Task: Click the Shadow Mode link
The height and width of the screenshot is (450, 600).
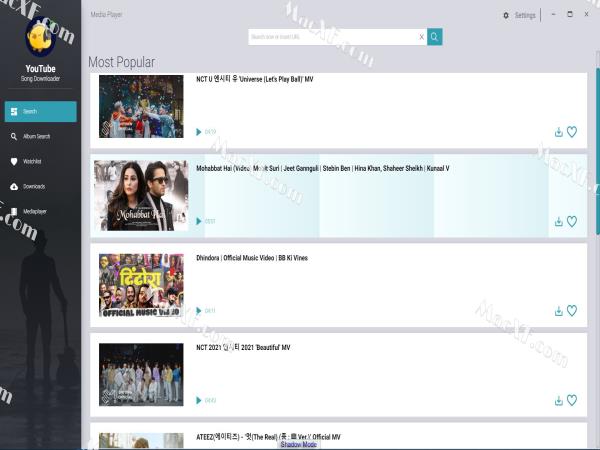Action: coord(298,444)
